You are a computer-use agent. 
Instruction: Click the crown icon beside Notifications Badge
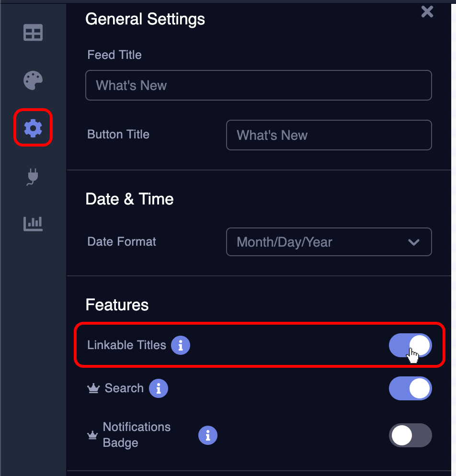pyautogui.click(x=92, y=435)
